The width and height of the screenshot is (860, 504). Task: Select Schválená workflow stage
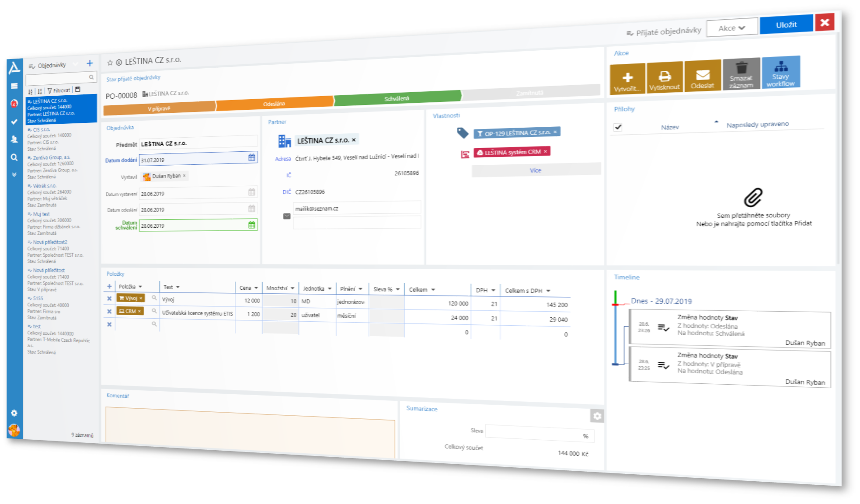397,98
